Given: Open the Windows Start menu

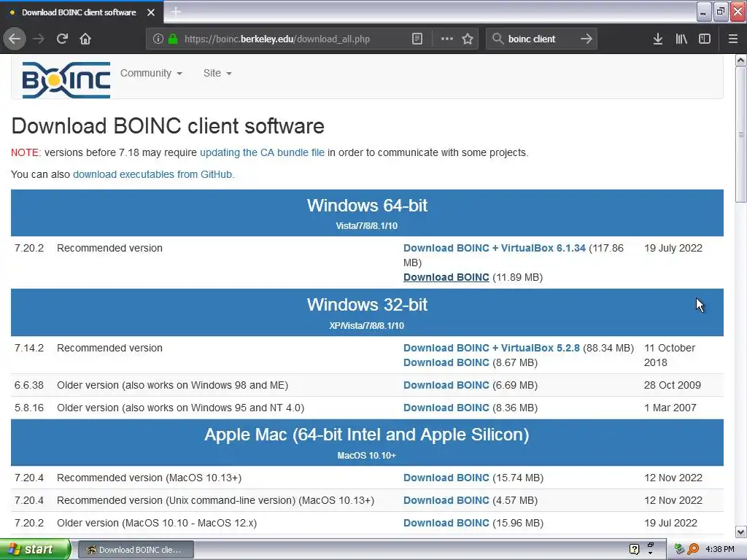Looking at the screenshot, I should point(35,549).
